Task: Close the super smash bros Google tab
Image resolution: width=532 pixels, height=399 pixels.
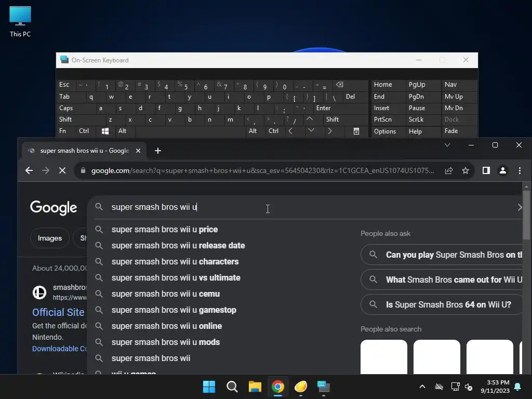Action: coord(138,151)
